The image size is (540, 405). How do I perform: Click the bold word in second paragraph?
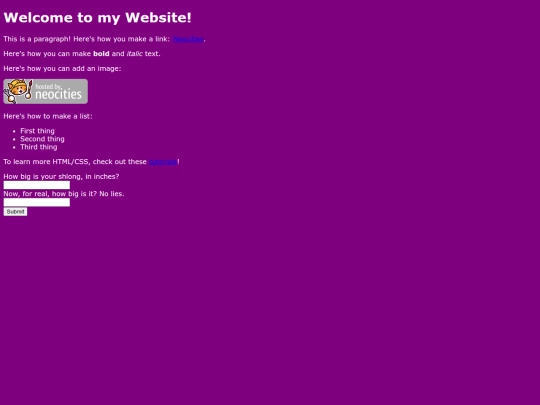pos(101,54)
